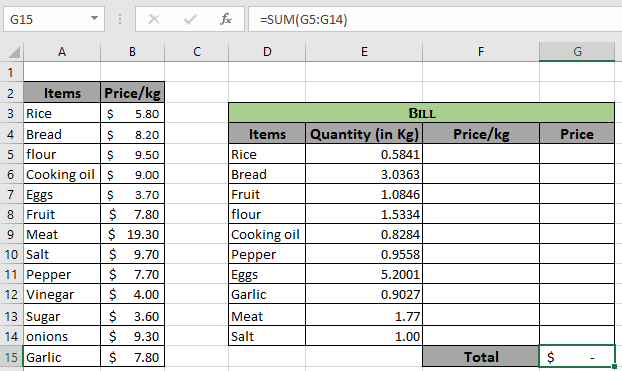The image size is (622, 371).
Task: Select the quantity cell 1.00
Action: 364,336
